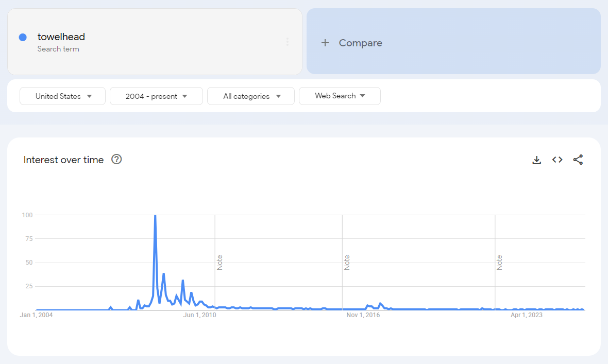Open the United States region dropdown

click(x=62, y=96)
